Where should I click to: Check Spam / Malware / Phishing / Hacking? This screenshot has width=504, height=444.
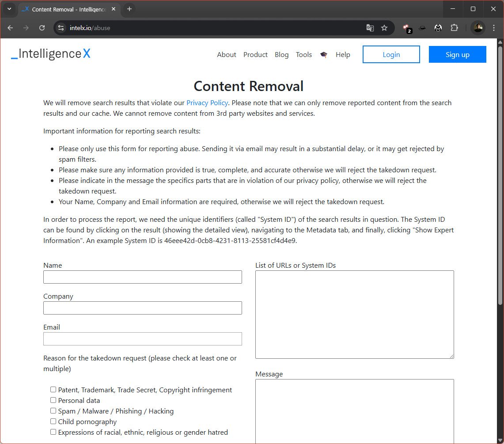[x=53, y=411]
